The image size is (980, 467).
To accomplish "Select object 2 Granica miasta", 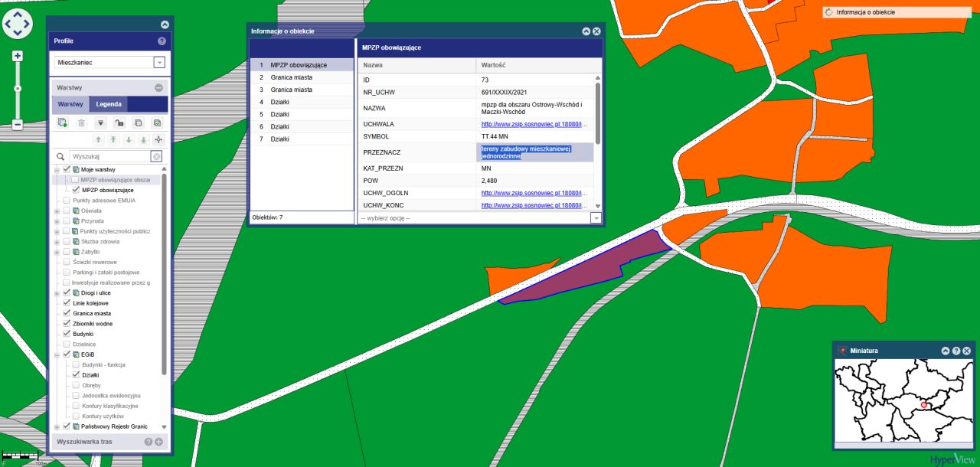I will 302,77.
